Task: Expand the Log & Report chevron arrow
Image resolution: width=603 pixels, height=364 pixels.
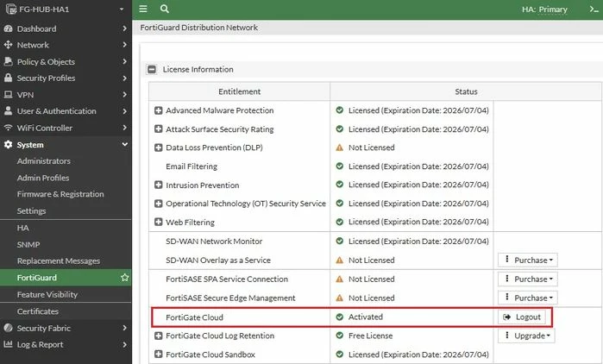Action: click(x=124, y=344)
